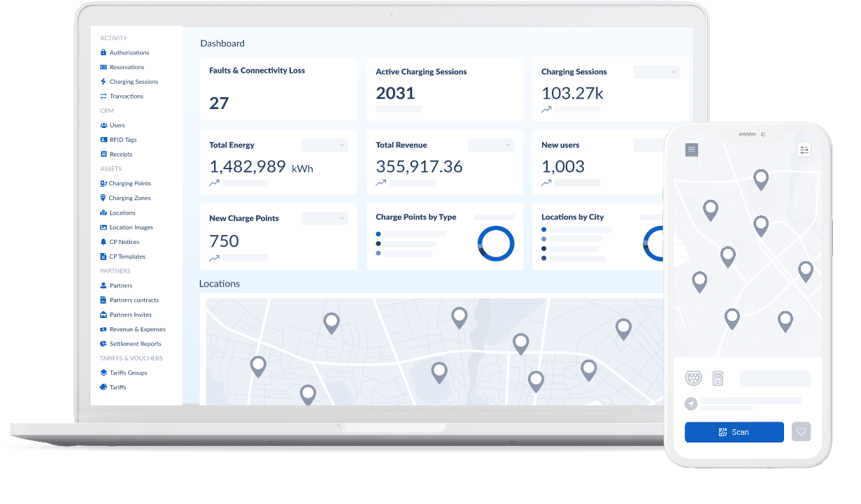Select the Charging Sessions sidebar icon
Image resolution: width=861 pixels, height=504 pixels.
(105, 81)
